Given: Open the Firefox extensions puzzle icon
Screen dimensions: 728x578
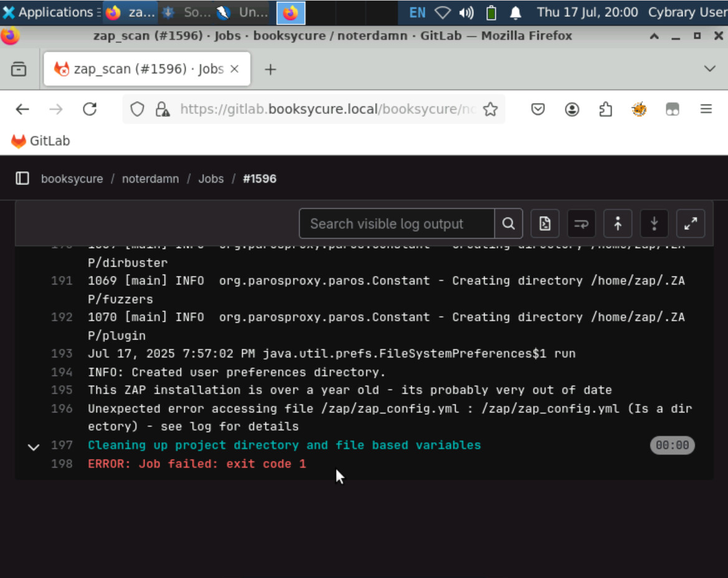Looking at the screenshot, I should tap(605, 110).
